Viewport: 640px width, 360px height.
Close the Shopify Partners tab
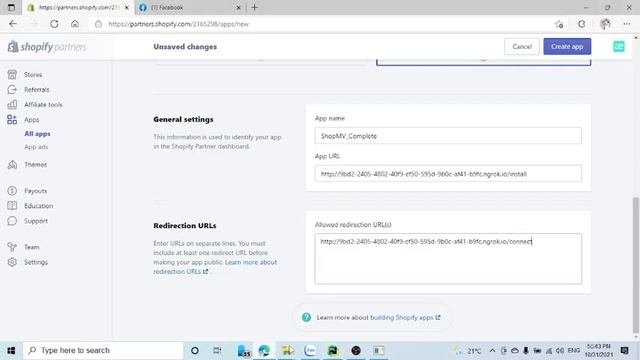[x=127, y=7]
